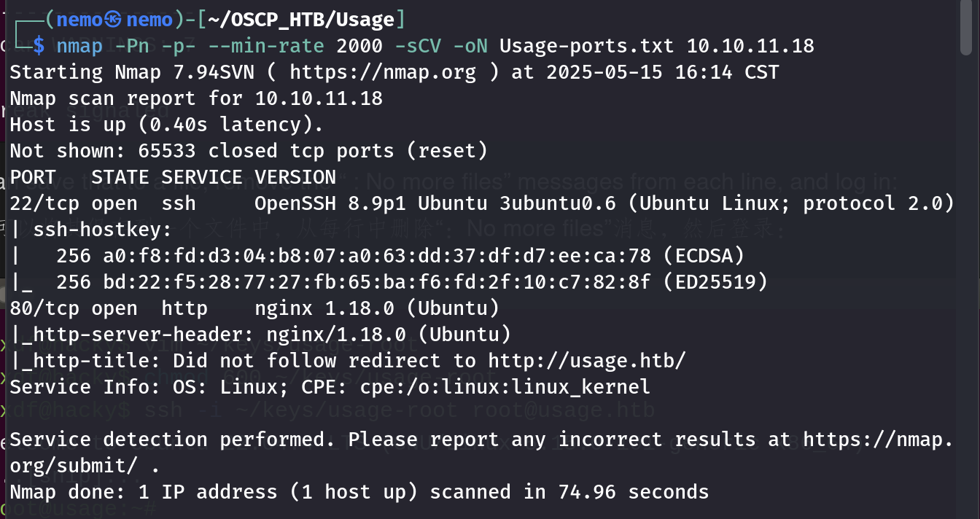Click the nmap command in the prompt
This screenshot has height=519, width=980.
click(x=79, y=46)
